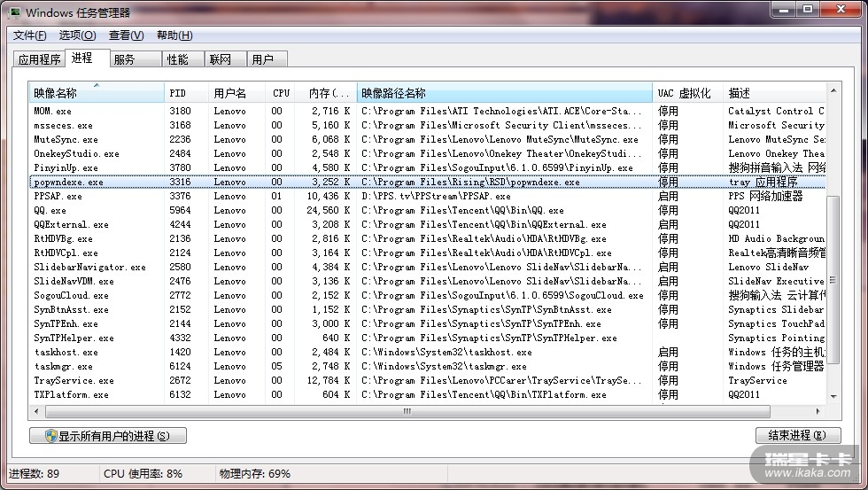Screen dimensions: 868x490
Task: Sort by 映像名称 column header
Action: coord(97,92)
